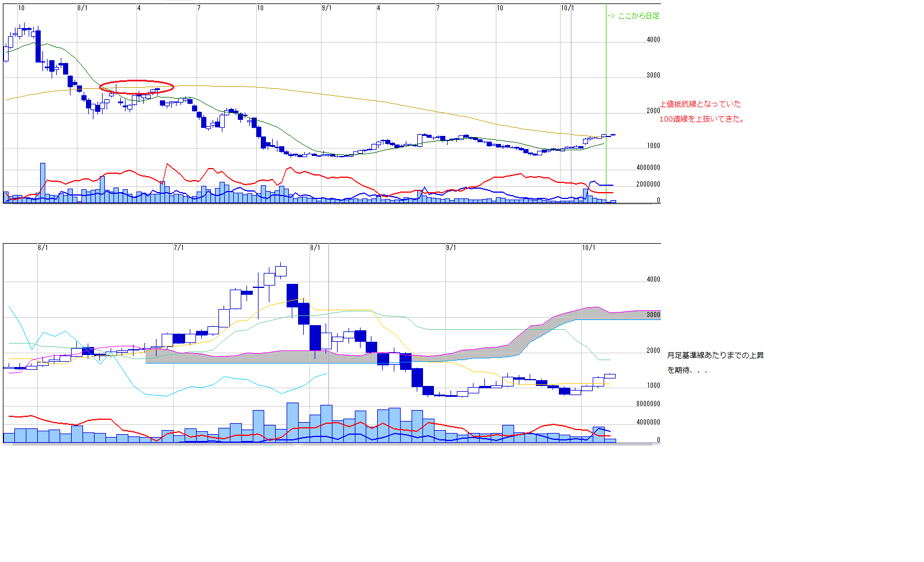Viewport: 924px width, 562px height.
Task: Click the '月足基準線あたりまでの上昇' note
Action: [715, 356]
